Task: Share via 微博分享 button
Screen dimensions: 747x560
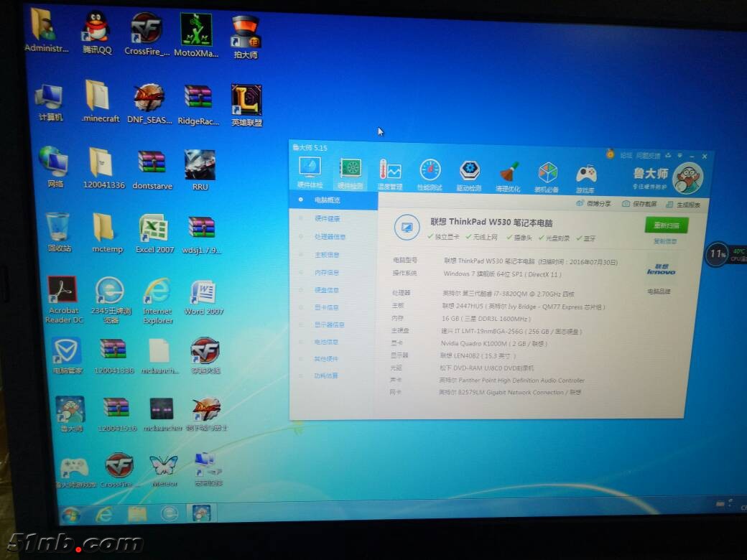Action: pos(593,203)
